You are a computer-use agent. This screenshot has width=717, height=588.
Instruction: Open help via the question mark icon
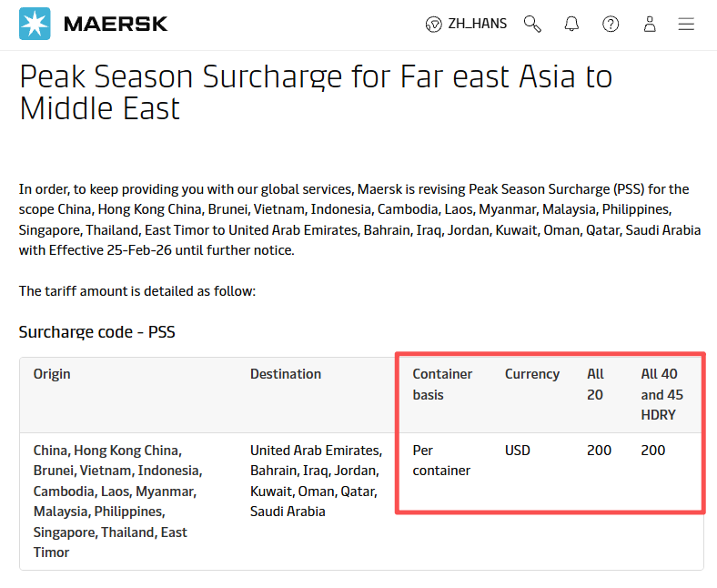[x=611, y=25]
